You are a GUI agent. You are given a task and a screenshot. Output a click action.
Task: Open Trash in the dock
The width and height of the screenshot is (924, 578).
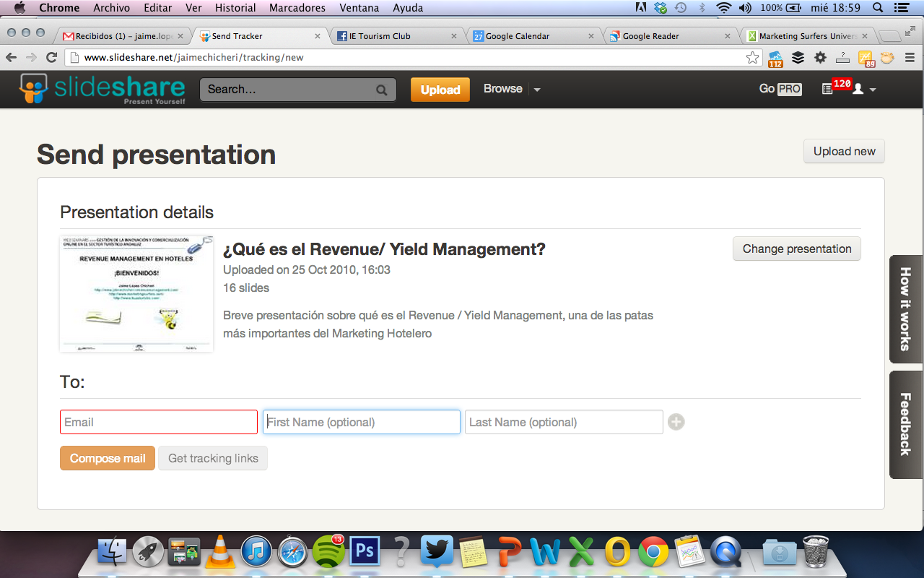point(816,553)
